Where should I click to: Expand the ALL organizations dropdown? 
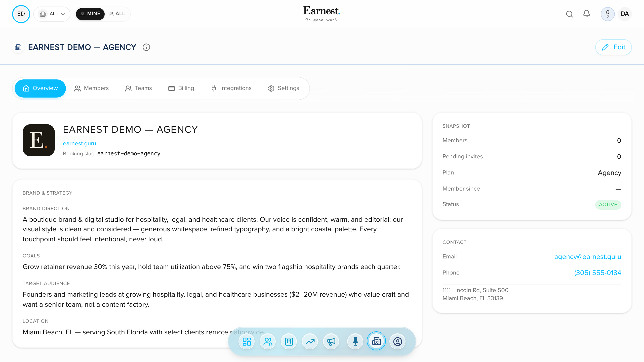click(52, 14)
